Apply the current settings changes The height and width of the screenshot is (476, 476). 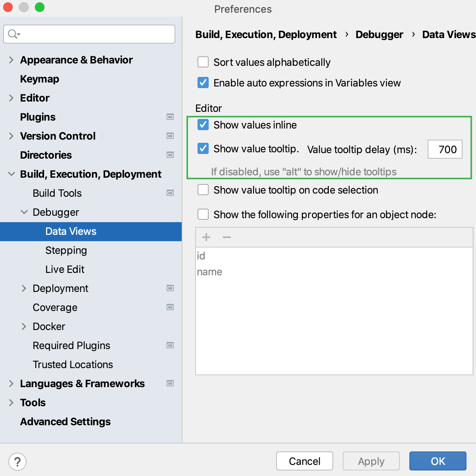371,461
